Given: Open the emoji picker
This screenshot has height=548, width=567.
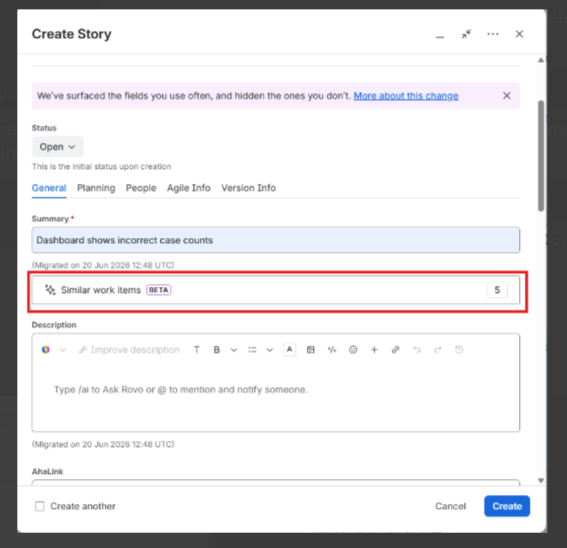Looking at the screenshot, I should pos(353,350).
